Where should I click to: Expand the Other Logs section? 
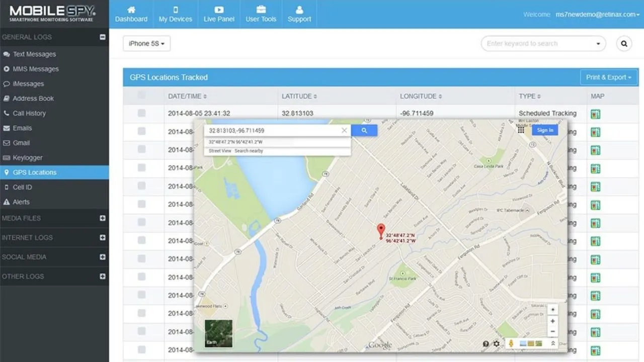(x=103, y=276)
